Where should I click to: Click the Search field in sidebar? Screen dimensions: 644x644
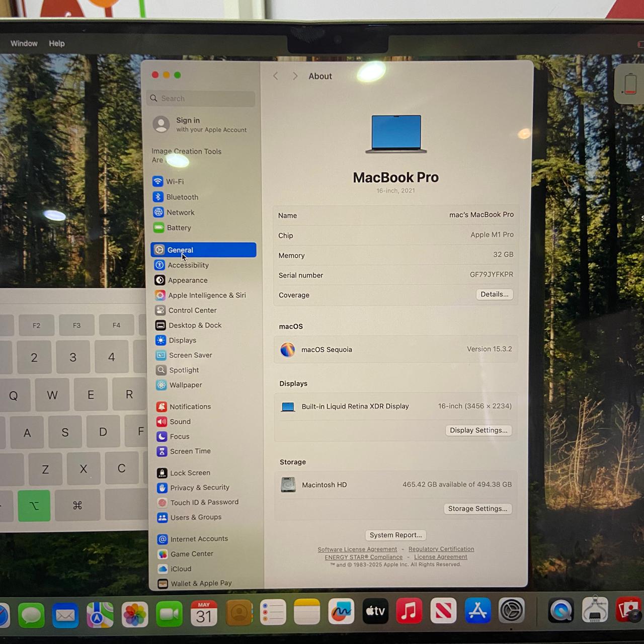coord(201,99)
